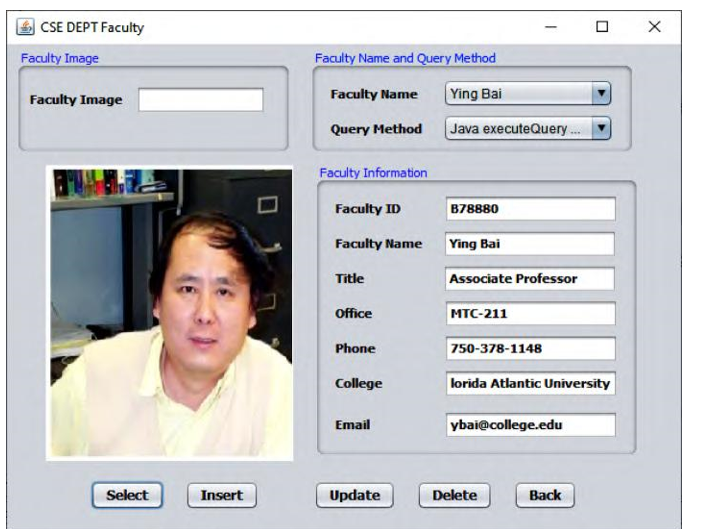705x529 pixels.
Task: Click the "Faculty Name and Query Method" title
Action: click(405, 58)
